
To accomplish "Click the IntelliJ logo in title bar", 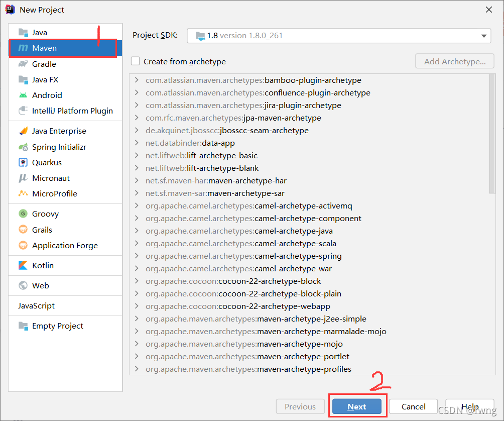I will (10, 10).
